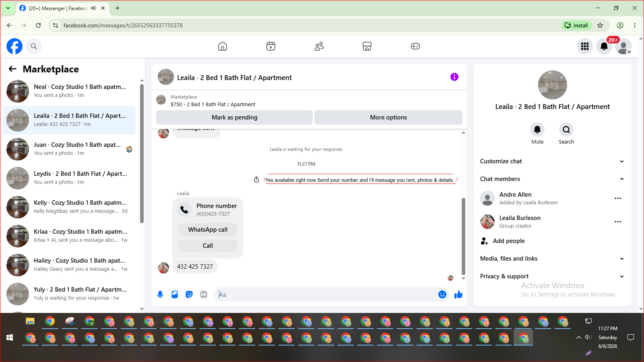Reload the page in browser
Screen dimensions: 644x362
click(38, 25)
